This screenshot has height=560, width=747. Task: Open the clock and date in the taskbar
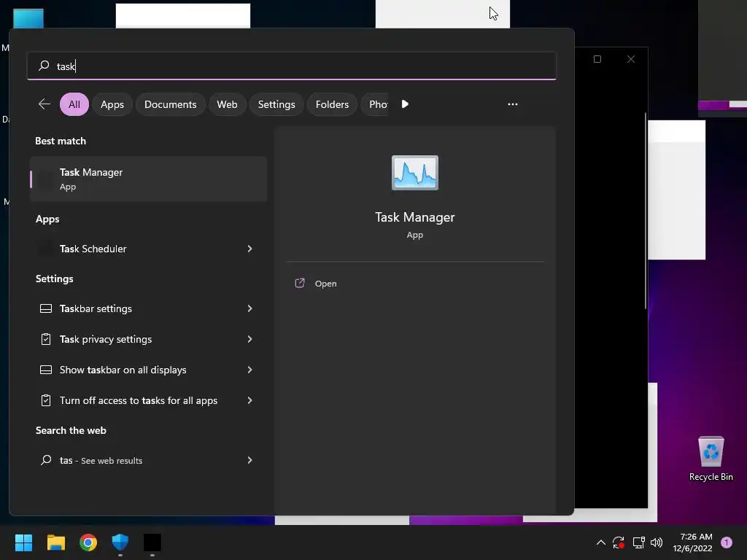[x=692, y=542]
